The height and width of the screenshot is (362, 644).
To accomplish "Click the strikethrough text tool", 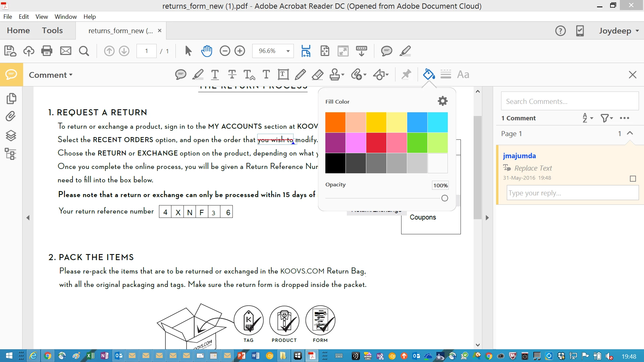I will click(232, 74).
